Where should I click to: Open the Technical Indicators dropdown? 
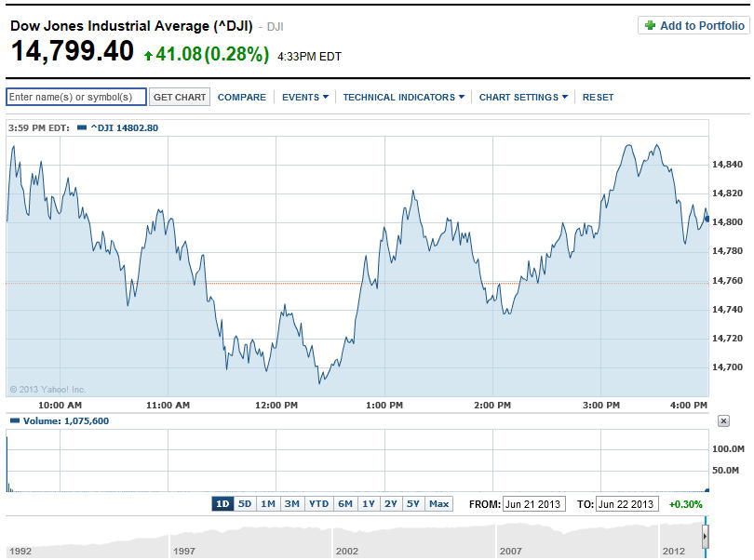[x=403, y=98]
